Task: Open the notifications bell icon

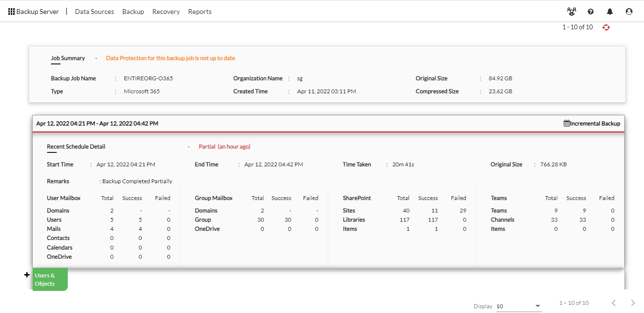Action: click(x=610, y=12)
